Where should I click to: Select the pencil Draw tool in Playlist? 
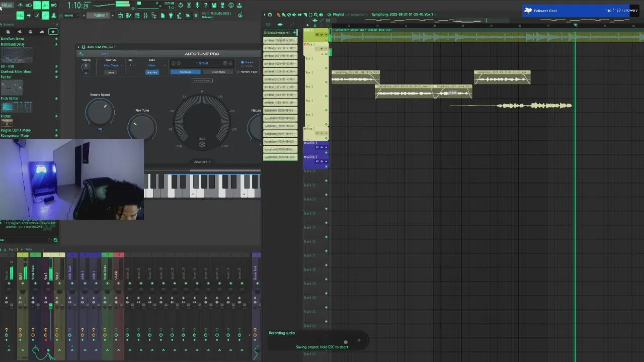click(278, 15)
